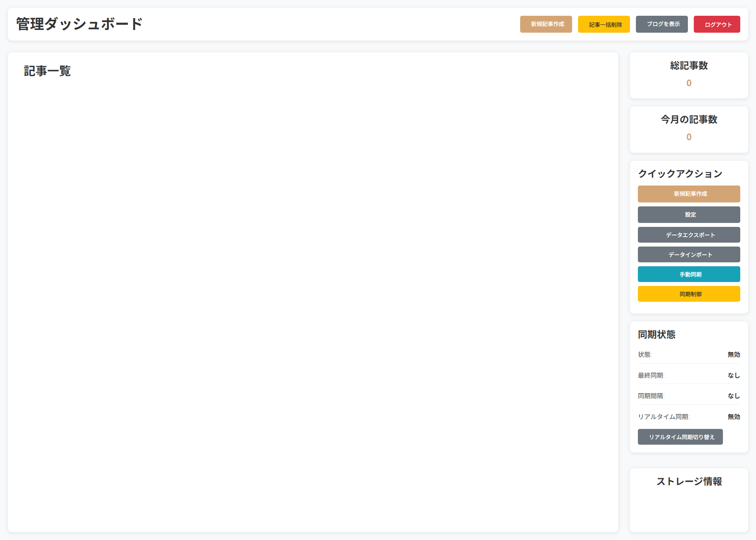
Task: Start a manual sync with 手動同期
Action: coord(689,274)
